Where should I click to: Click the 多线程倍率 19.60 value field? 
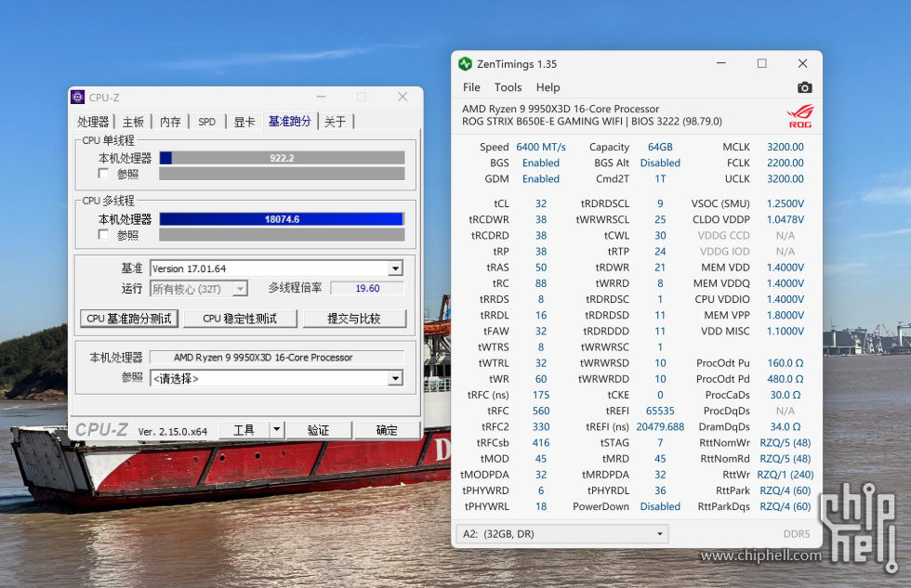point(367,289)
